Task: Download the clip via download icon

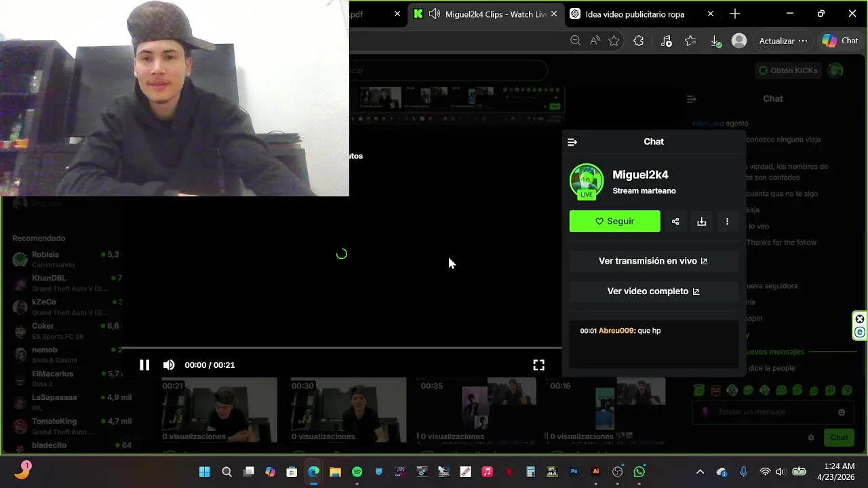Action: (702, 221)
